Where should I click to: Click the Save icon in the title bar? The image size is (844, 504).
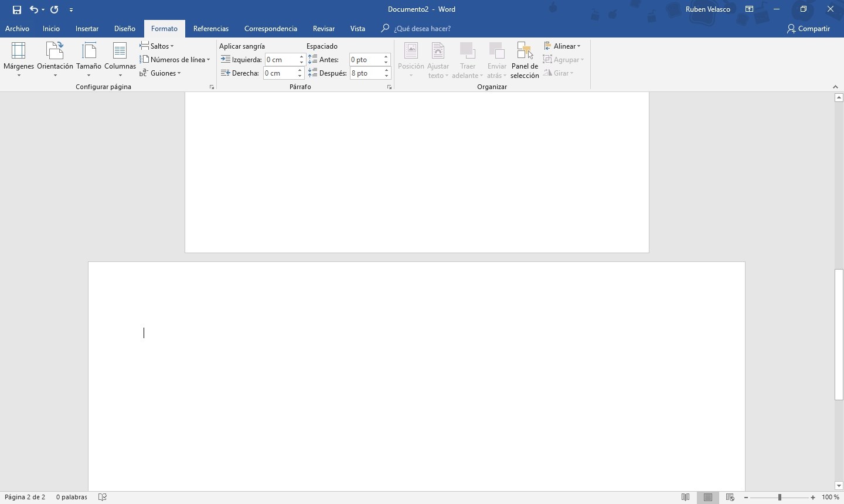click(17, 9)
